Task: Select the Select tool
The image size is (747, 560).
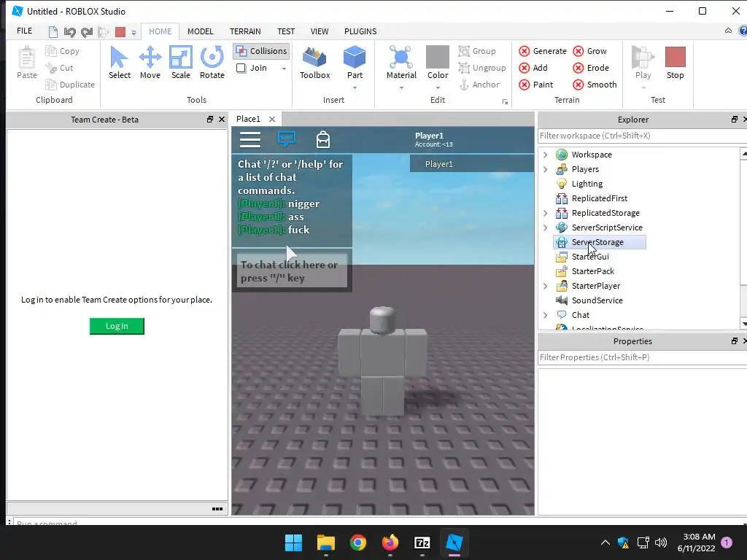Action: pos(119,63)
